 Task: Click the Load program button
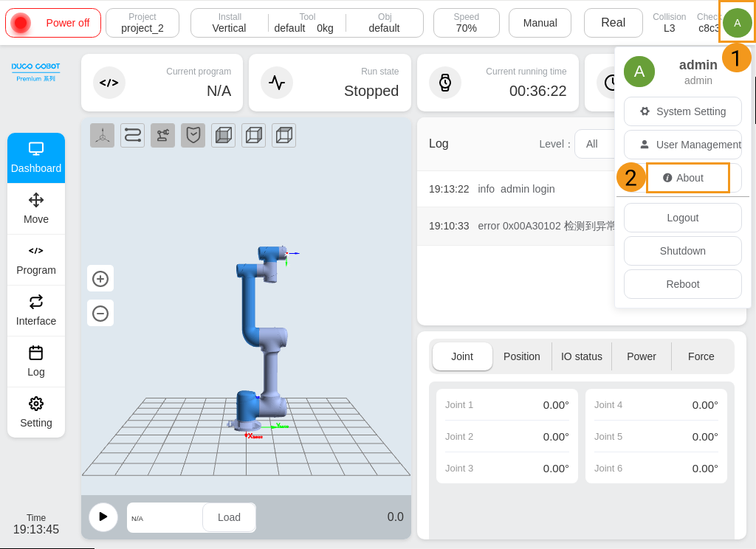tap(229, 517)
